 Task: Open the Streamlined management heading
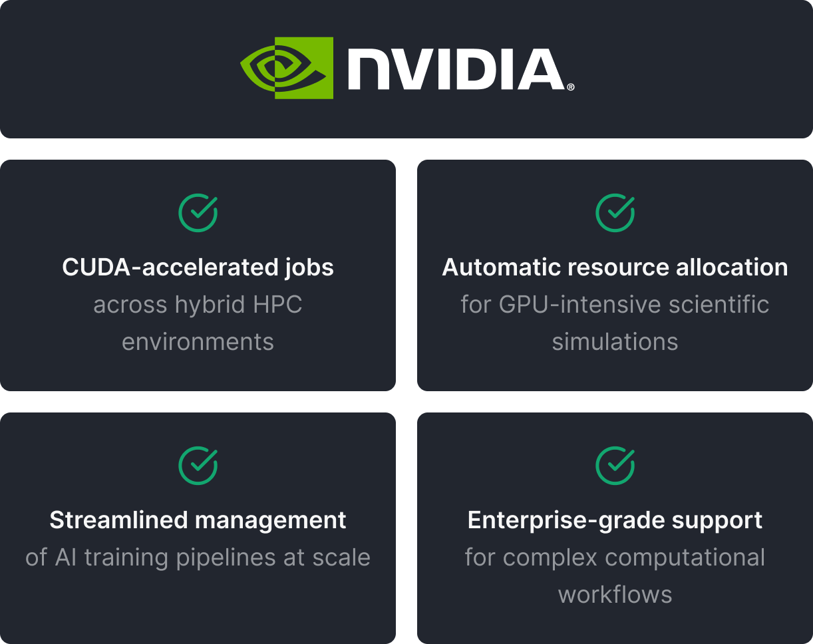[x=198, y=520]
